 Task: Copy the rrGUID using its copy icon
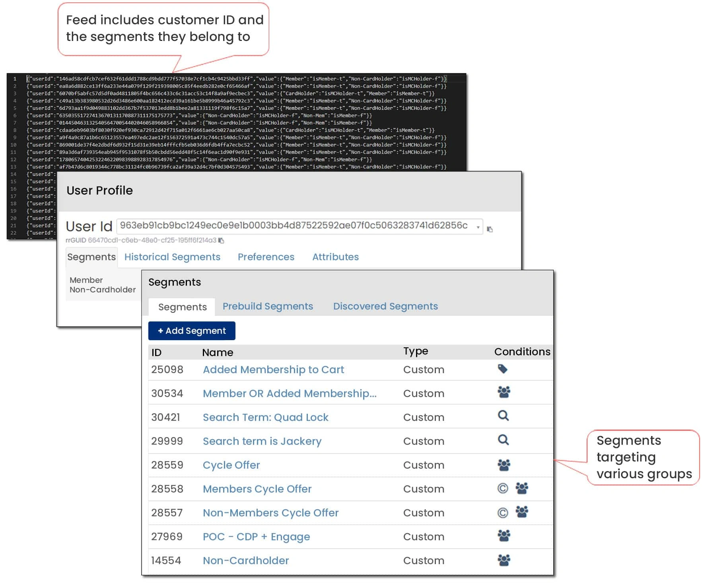(221, 240)
